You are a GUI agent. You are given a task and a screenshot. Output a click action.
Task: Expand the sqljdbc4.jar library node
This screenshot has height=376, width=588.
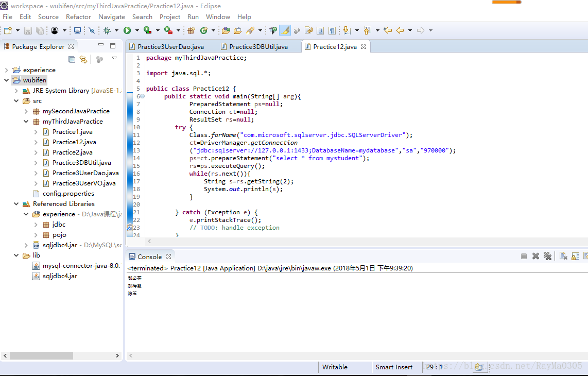click(x=26, y=245)
